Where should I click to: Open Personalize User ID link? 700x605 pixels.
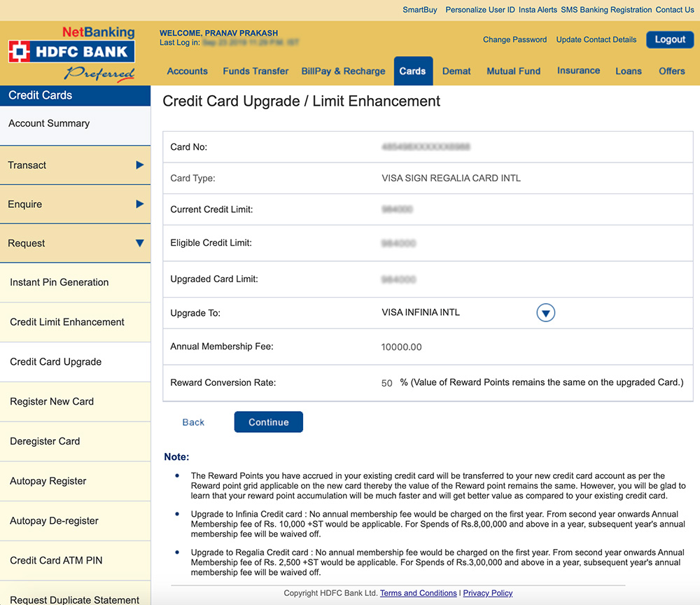tap(480, 10)
